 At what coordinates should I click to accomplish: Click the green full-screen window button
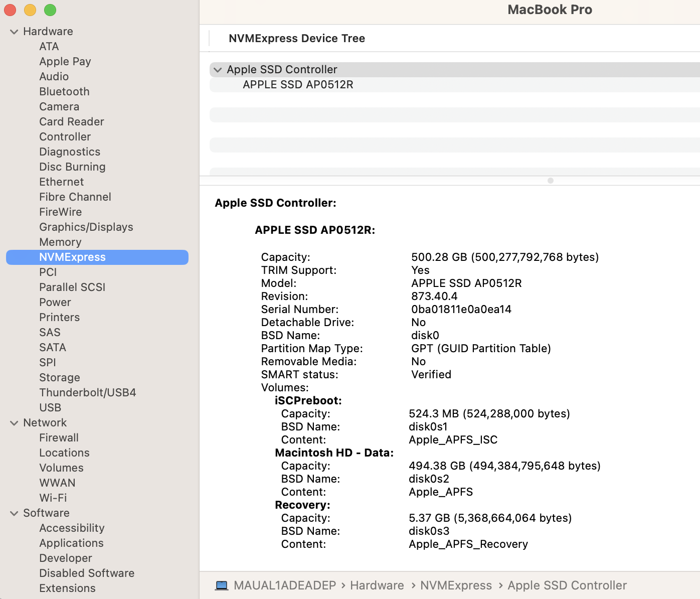(50, 10)
